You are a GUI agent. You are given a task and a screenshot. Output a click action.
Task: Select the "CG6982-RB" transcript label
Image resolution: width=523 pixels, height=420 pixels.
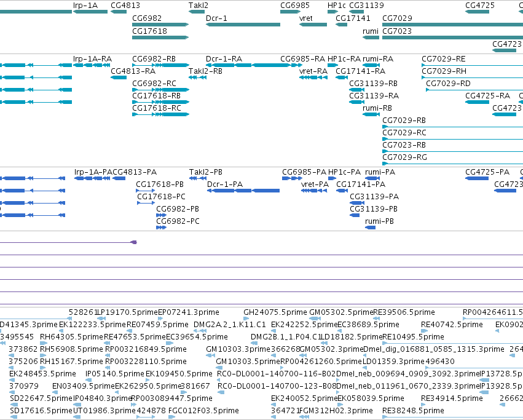click(154, 59)
